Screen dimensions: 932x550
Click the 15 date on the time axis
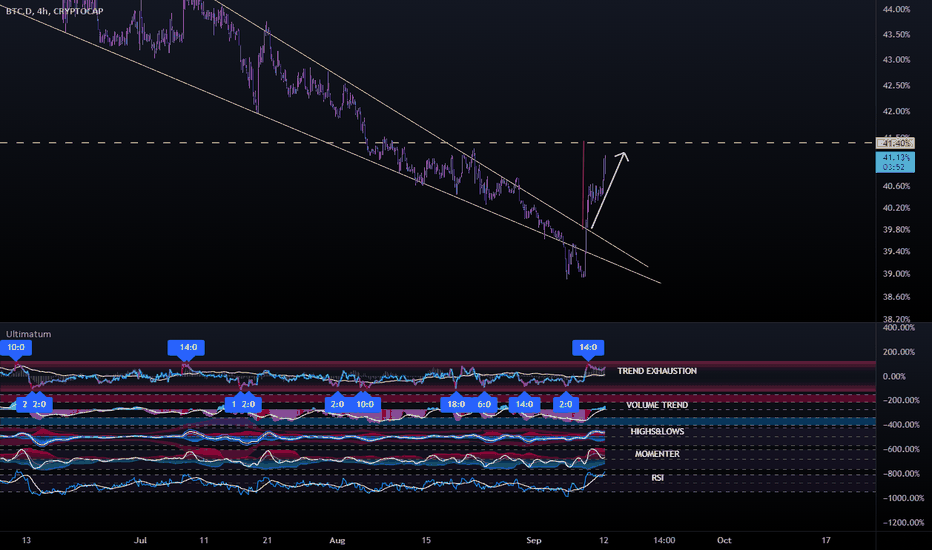pos(426,540)
